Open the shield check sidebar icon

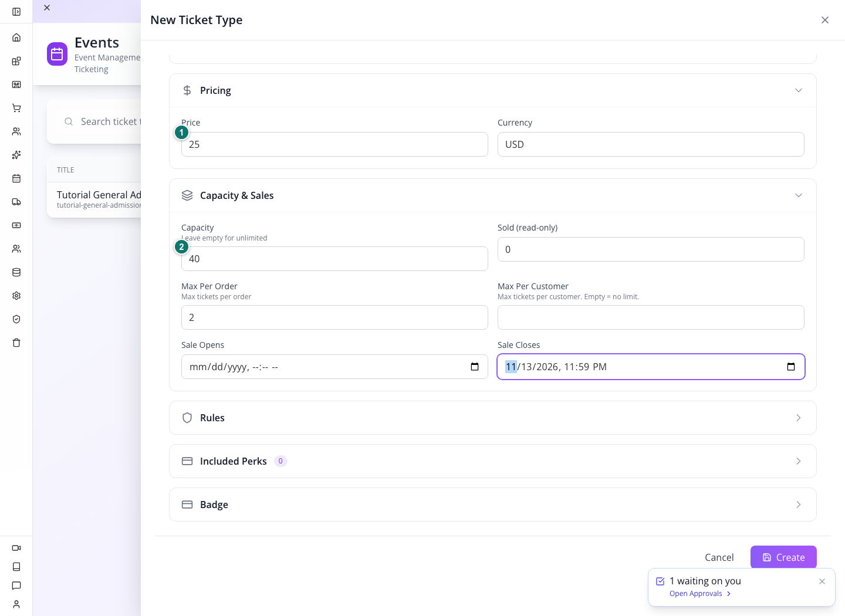pos(16,319)
